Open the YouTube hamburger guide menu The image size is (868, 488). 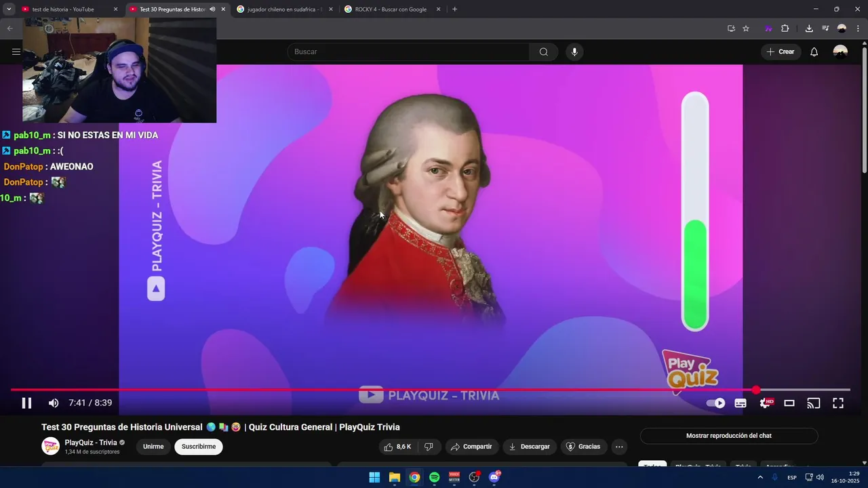16,52
